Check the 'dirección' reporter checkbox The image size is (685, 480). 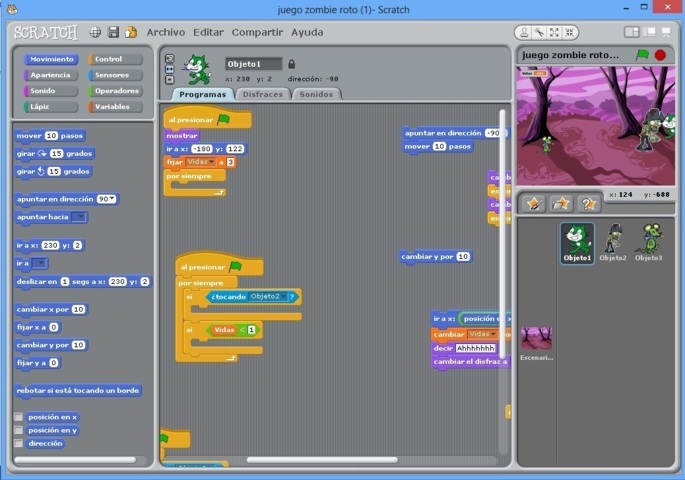pyautogui.click(x=19, y=444)
